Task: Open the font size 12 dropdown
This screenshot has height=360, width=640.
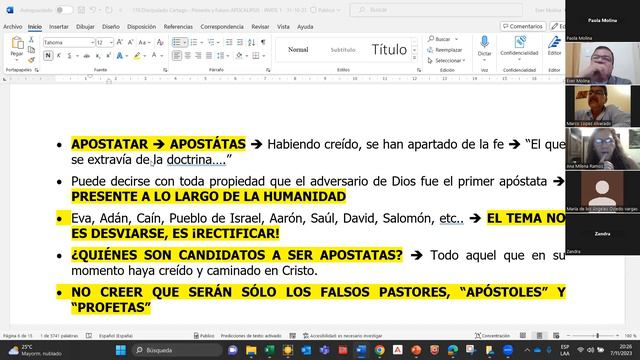Action: [x=111, y=42]
